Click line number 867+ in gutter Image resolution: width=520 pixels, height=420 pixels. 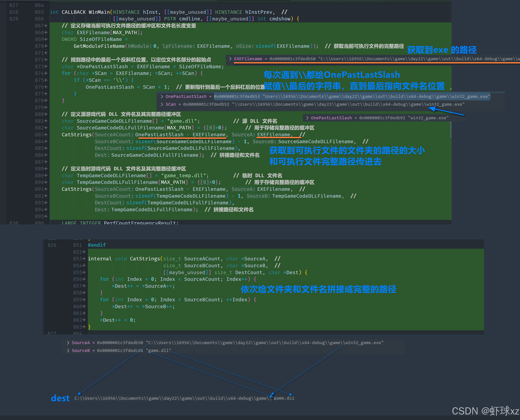coord(41,26)
